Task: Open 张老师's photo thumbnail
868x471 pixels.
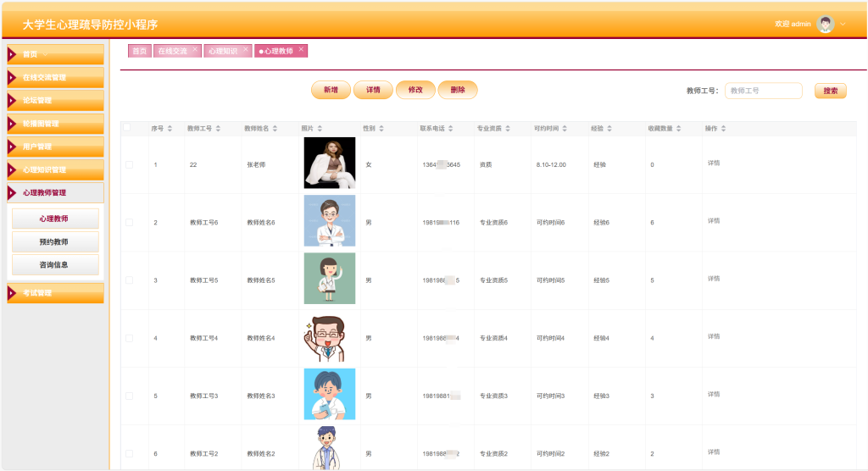Action: [330, 163]
